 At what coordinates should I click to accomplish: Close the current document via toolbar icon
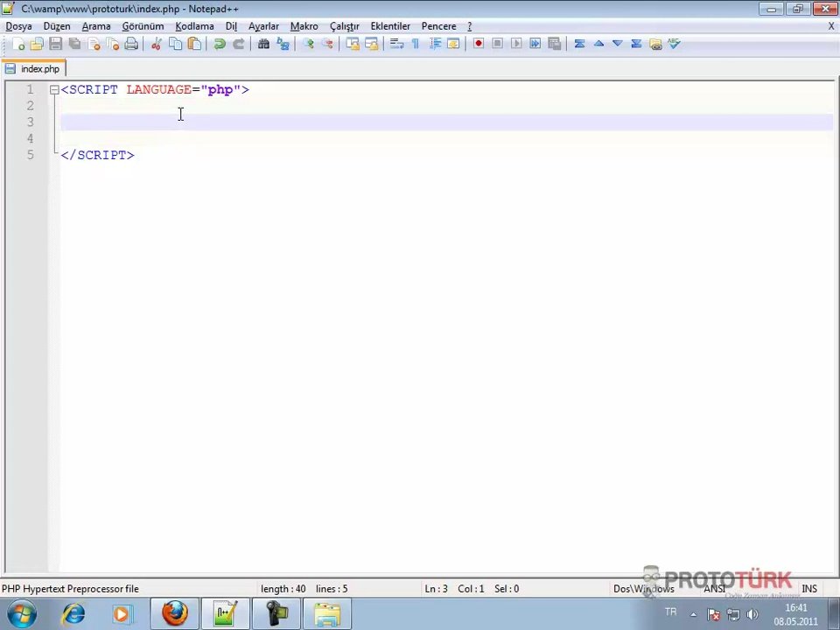pos(94,44)
